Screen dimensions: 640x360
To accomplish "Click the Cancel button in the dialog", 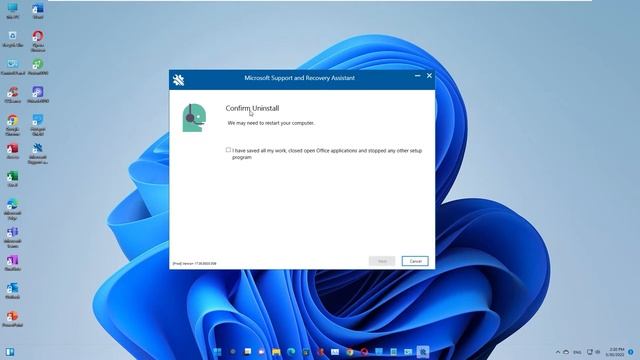I will coord(415,261).
